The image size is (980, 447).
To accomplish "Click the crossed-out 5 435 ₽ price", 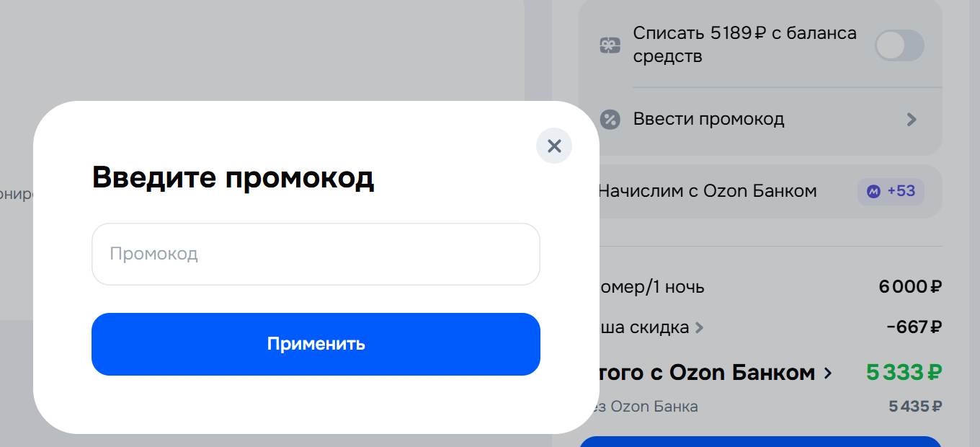I will click(914, 407).
